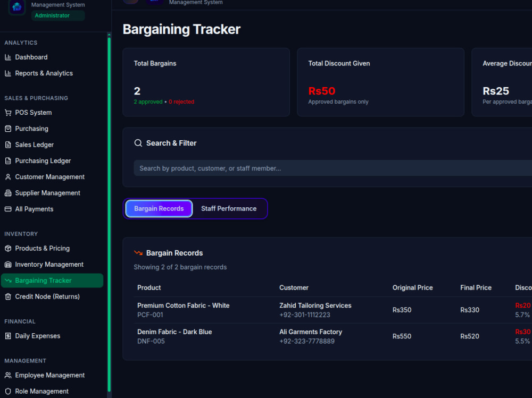Click the Purchasing Ledger document icon

[x=8, y=160]
